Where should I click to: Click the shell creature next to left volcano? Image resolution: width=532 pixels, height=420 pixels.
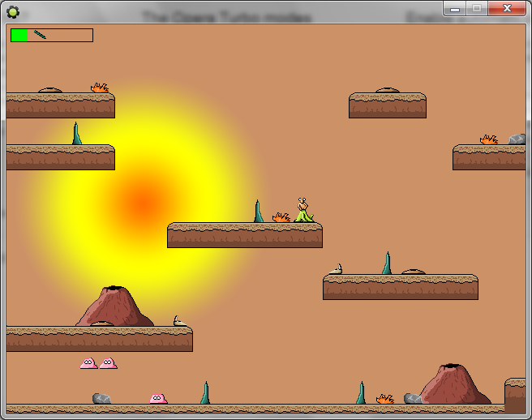coord(179,322)
